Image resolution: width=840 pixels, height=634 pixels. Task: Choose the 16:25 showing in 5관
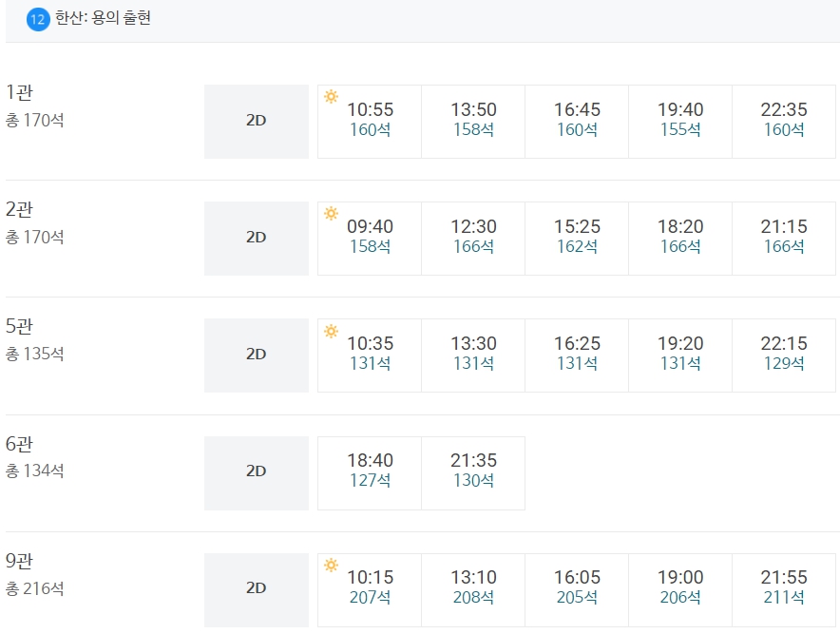pyautogui.click(x=577, y=355)
